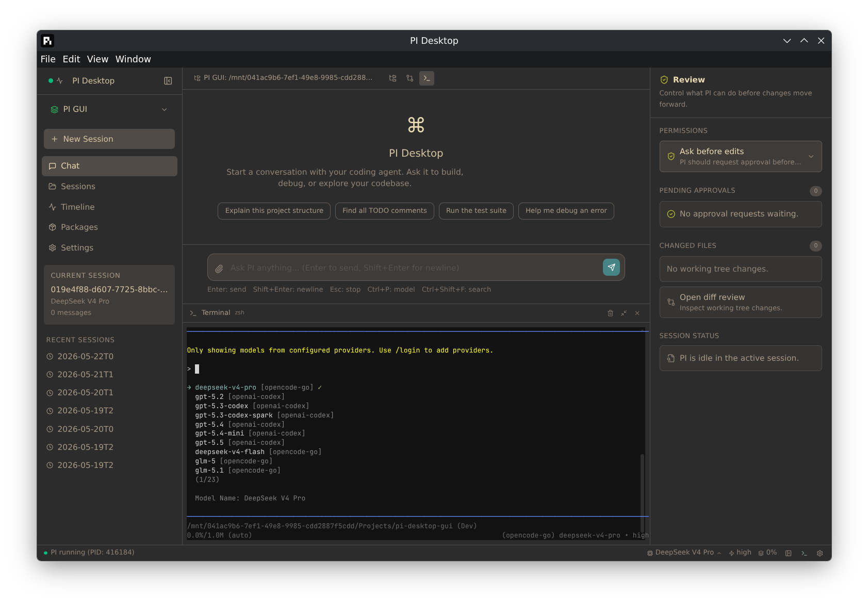Click gpt-5.3-codex-spark in the terminal list
The image size is (868, 604).
pos(264,415)
